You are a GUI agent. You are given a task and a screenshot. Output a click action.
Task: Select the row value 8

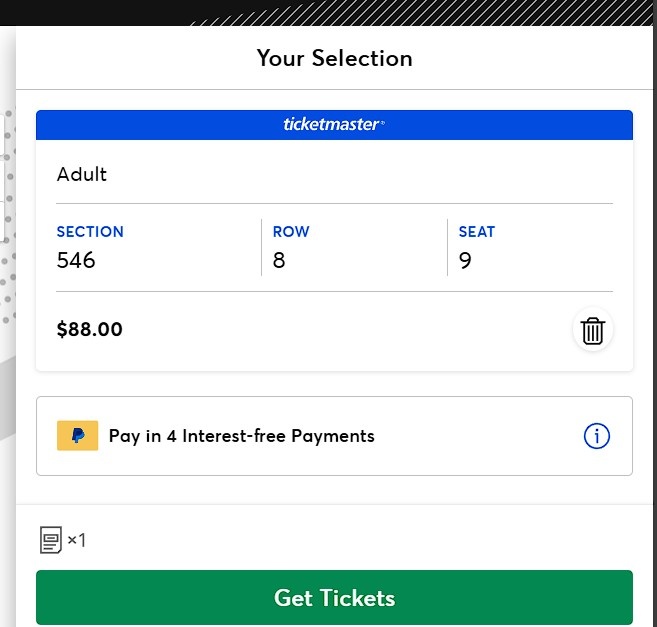click(279, 261)
